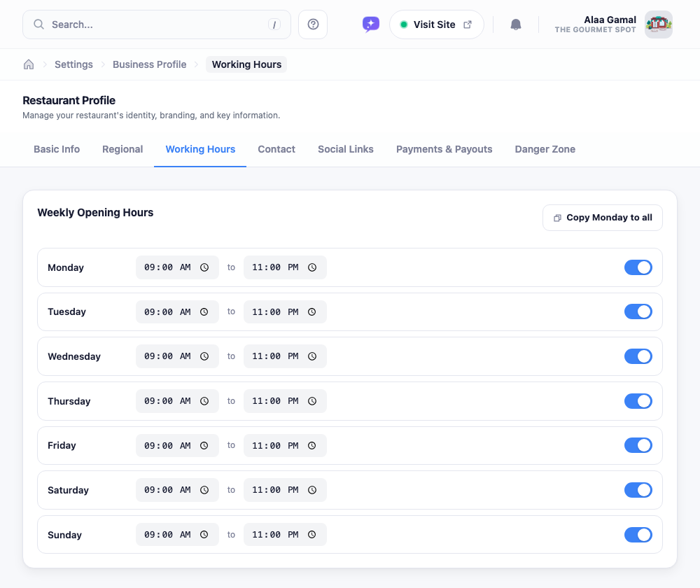Click Friday closing time 11:00 PM value
Image resolution: width=700 pixels, height=588 pixels.
click(x=275, y=446)
